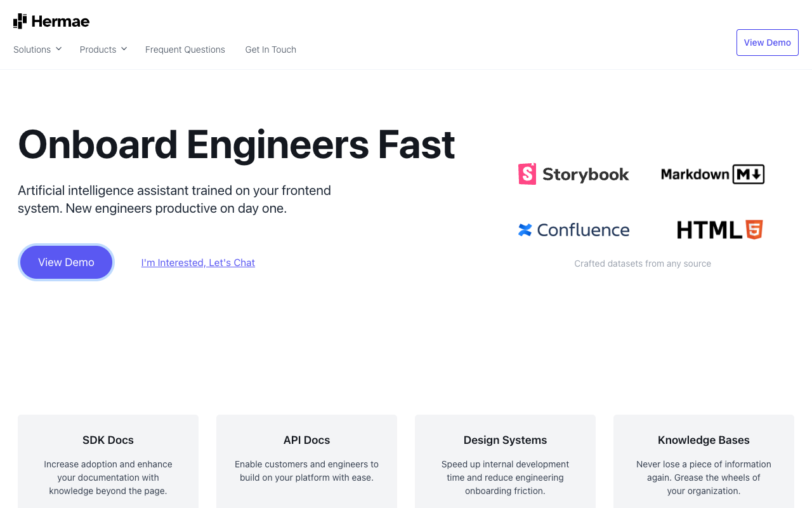The image size is (812, 508).
Task: Expand the Products dropdown menu
Action: pyautogui.click(x=103, y=50)
